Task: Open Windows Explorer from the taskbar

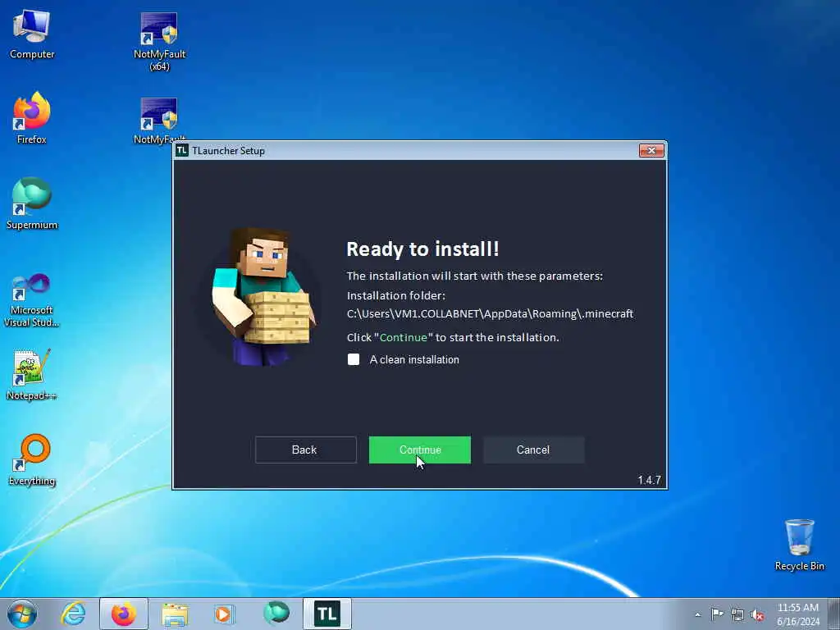Action: (x=175, y=614)
